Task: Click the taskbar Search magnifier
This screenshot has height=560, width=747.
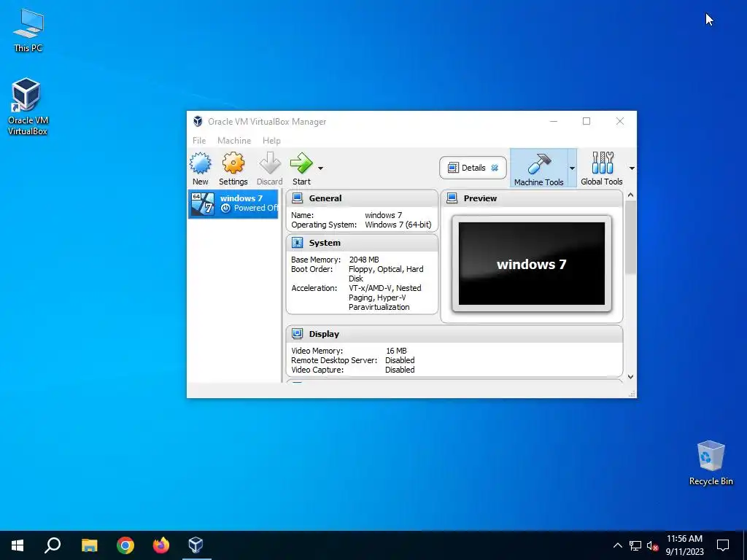Action: coord(53,545)
